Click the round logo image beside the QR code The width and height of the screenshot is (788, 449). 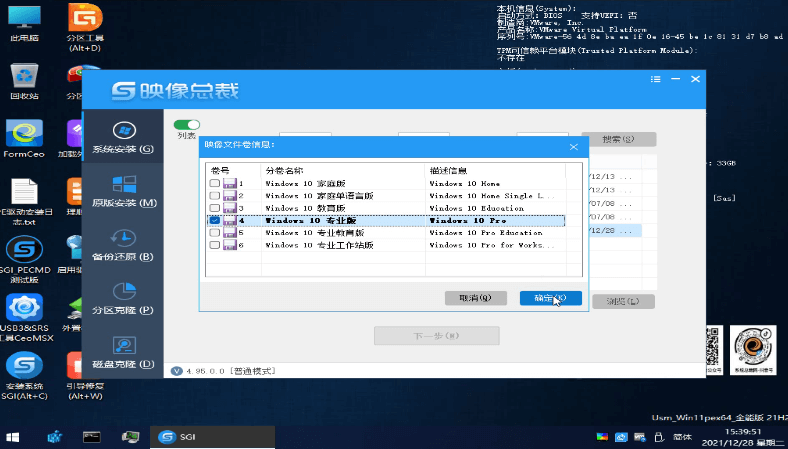point(753,350)
